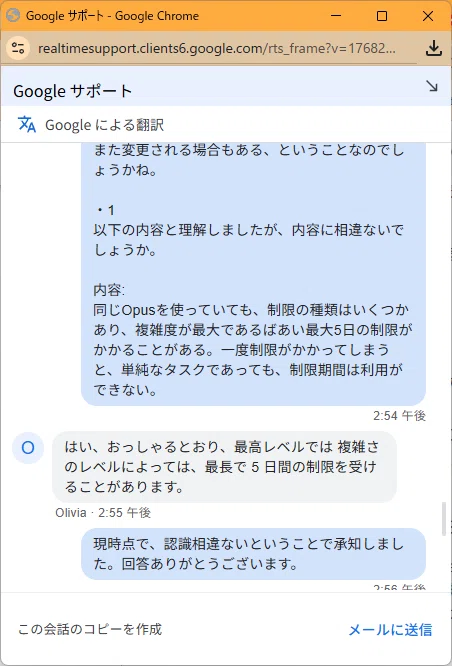This screenshot has width=452, height=666.
Task: Click the 2:54 午後 timestamp
Action: pos(399,415)
